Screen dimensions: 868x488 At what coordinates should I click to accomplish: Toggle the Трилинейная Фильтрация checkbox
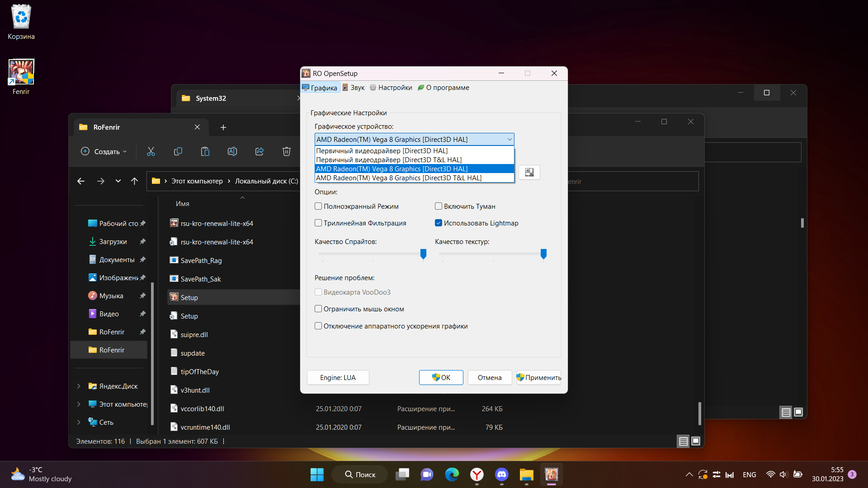[x=318, y=223]
